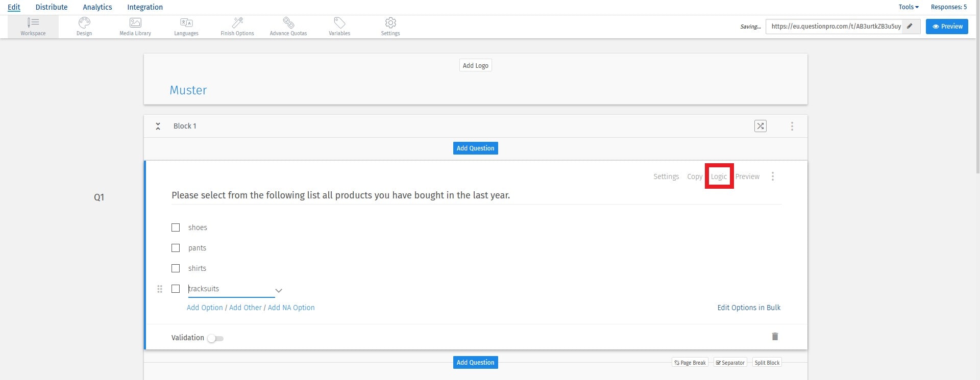Open the Tools dropdown menu

pos(909,7)
